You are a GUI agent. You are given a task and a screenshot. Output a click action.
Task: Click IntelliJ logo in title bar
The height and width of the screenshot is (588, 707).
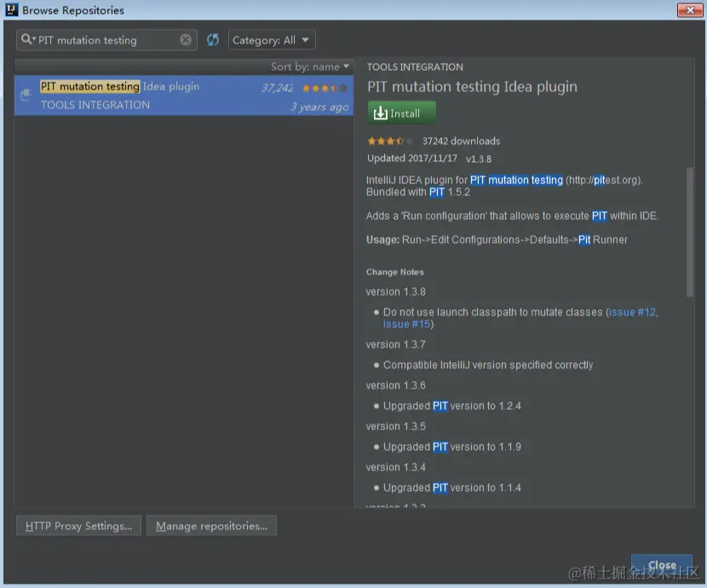(x=11, y=9)
